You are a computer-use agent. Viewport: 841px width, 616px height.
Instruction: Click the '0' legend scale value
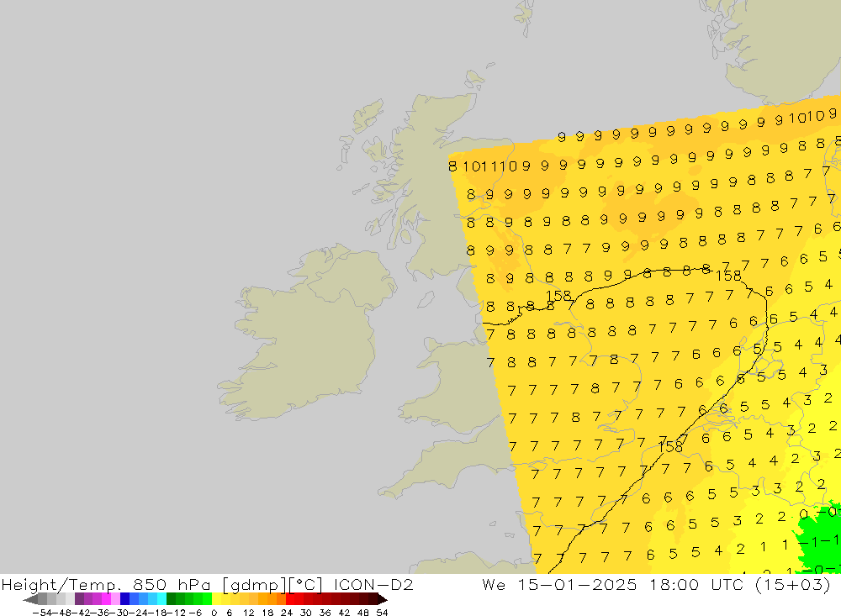coord(214,613)
